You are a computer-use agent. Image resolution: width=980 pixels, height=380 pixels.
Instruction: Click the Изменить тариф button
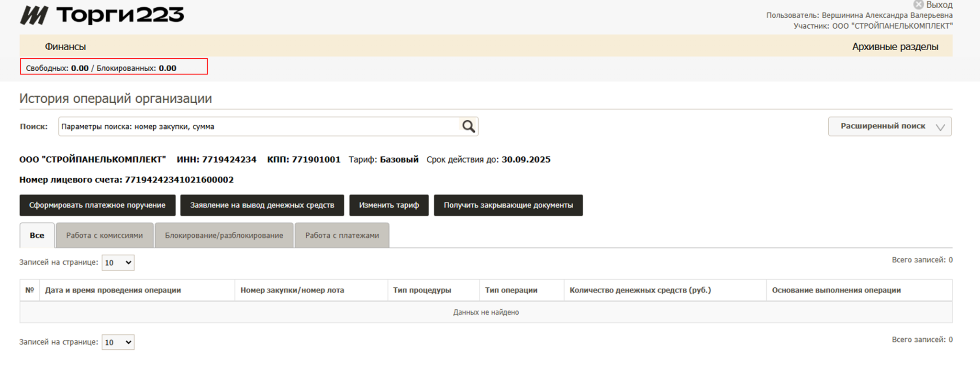pos(389,205)
